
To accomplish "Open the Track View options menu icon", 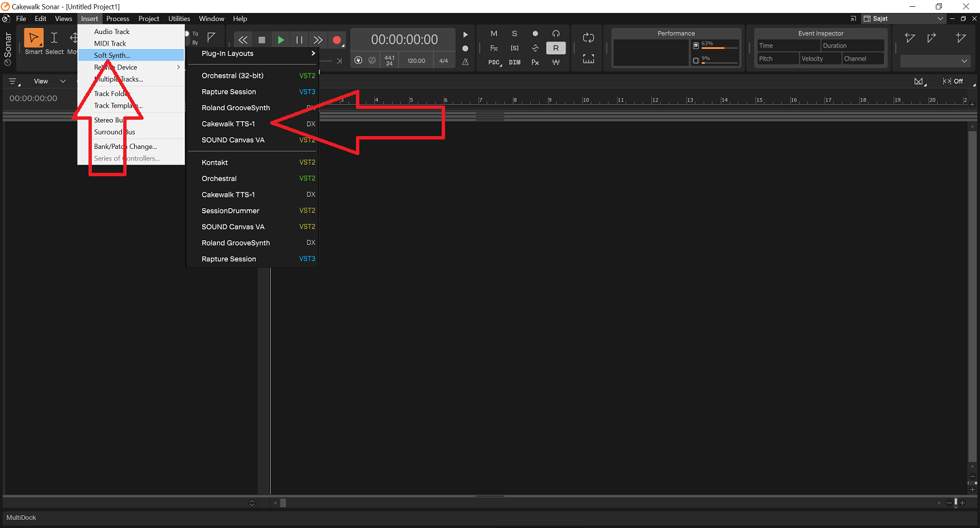I will 13,81.
